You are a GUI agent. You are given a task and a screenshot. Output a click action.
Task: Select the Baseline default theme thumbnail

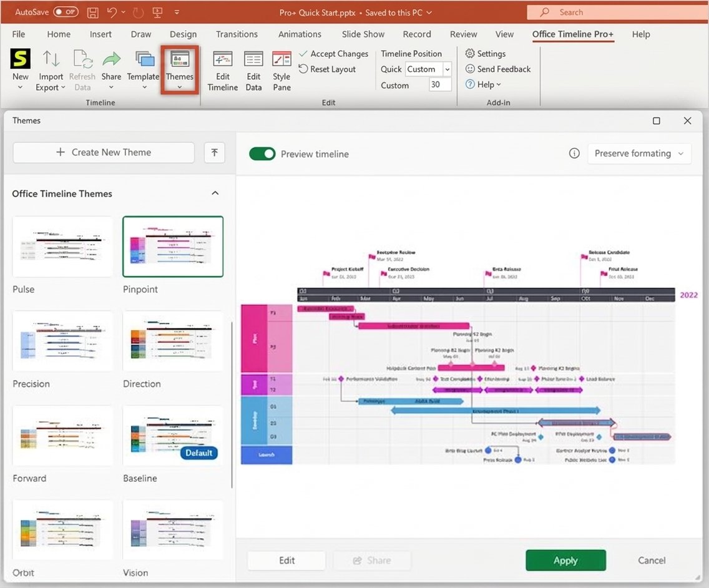click(173, 436)
